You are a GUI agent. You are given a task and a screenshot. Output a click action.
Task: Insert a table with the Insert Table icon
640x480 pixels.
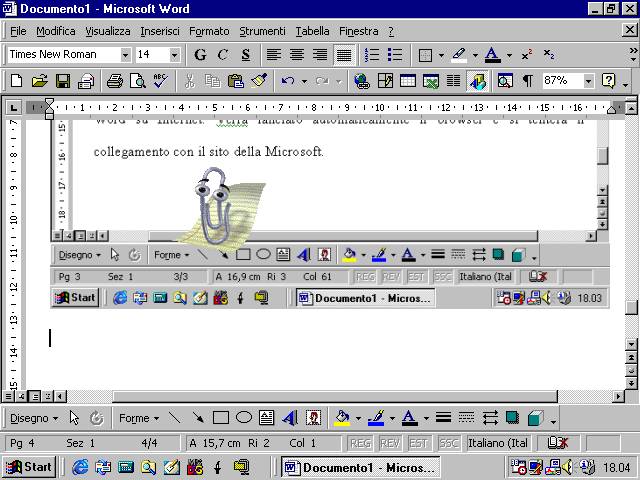(408, 81)
